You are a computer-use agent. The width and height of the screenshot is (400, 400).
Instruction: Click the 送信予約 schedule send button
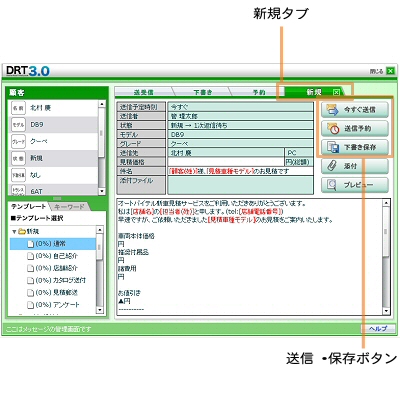point(355,128)
